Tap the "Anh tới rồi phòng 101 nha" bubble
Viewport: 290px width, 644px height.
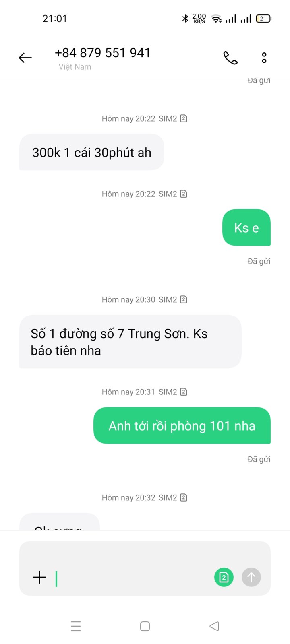(182, 425)
